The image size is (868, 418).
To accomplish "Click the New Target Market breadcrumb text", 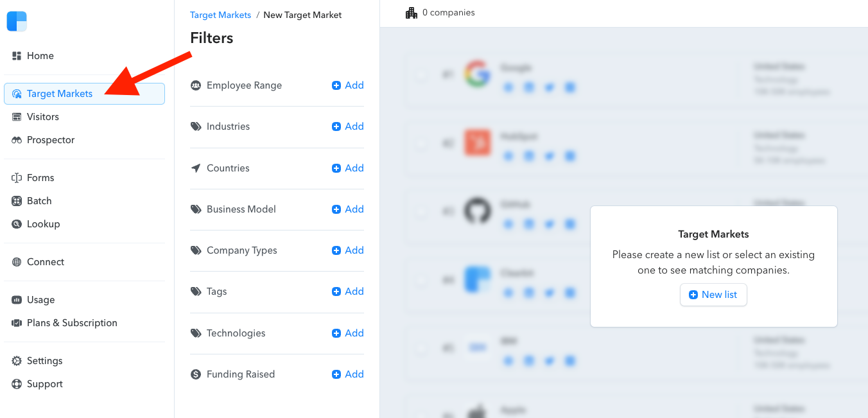I will 303,15.
